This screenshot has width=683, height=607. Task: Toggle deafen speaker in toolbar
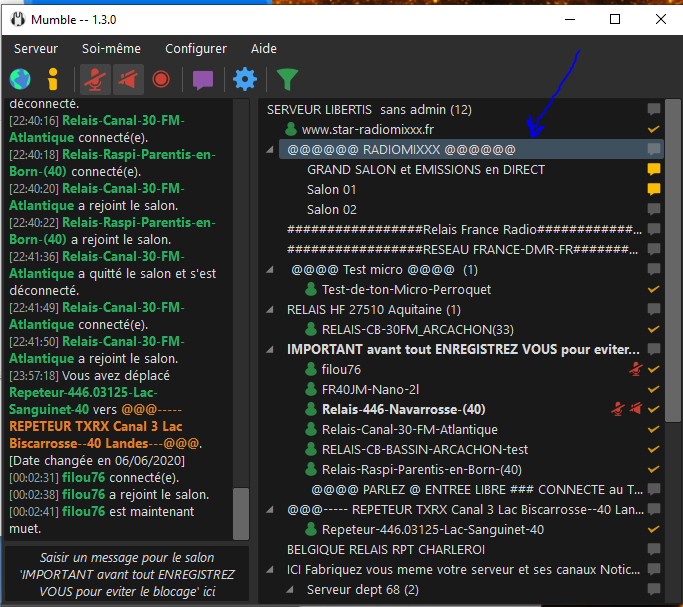pos(128,79)
